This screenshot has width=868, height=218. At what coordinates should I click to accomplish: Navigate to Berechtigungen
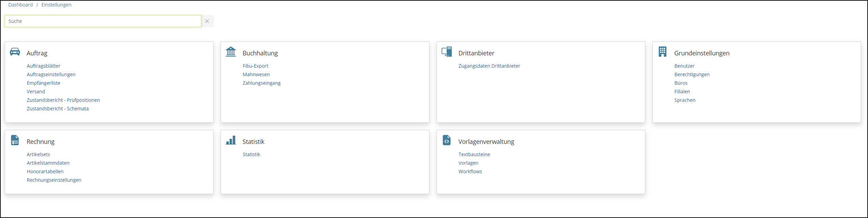(692, 74)
